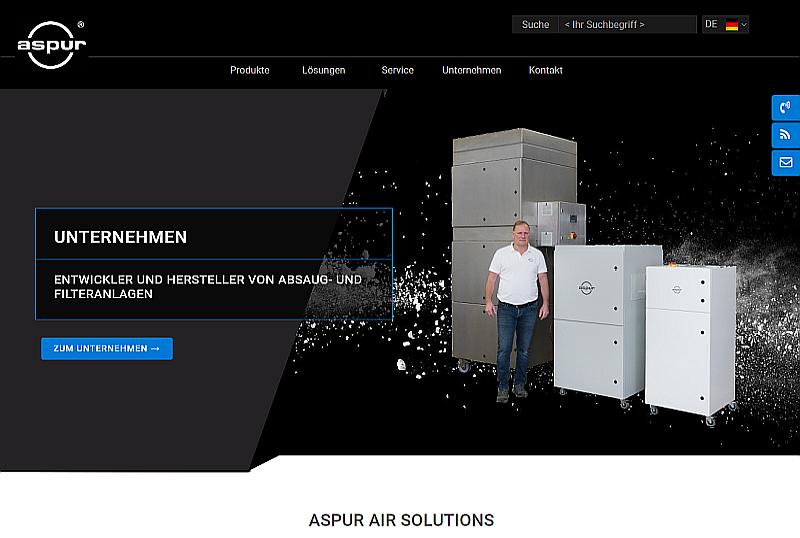Open the RSS feed side icon
Image resolution: width=800 pixels, height=538 pixels.
click(785, 135)
